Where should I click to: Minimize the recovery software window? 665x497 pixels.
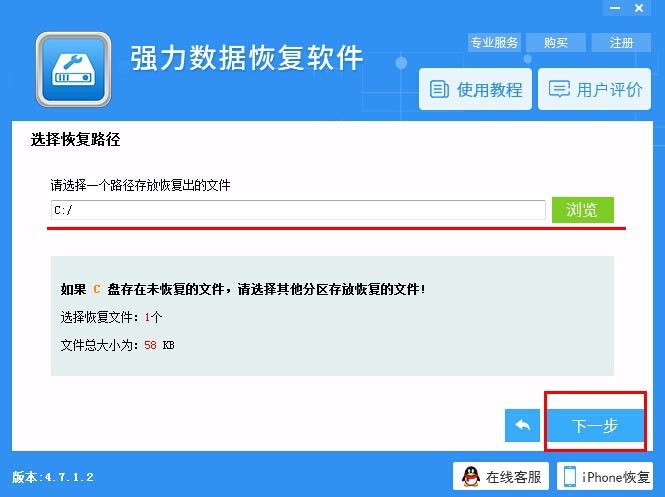[615, 8]
